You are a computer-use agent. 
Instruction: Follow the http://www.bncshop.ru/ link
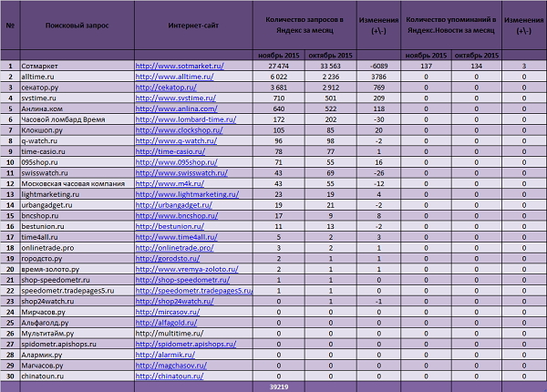[177, 215]
